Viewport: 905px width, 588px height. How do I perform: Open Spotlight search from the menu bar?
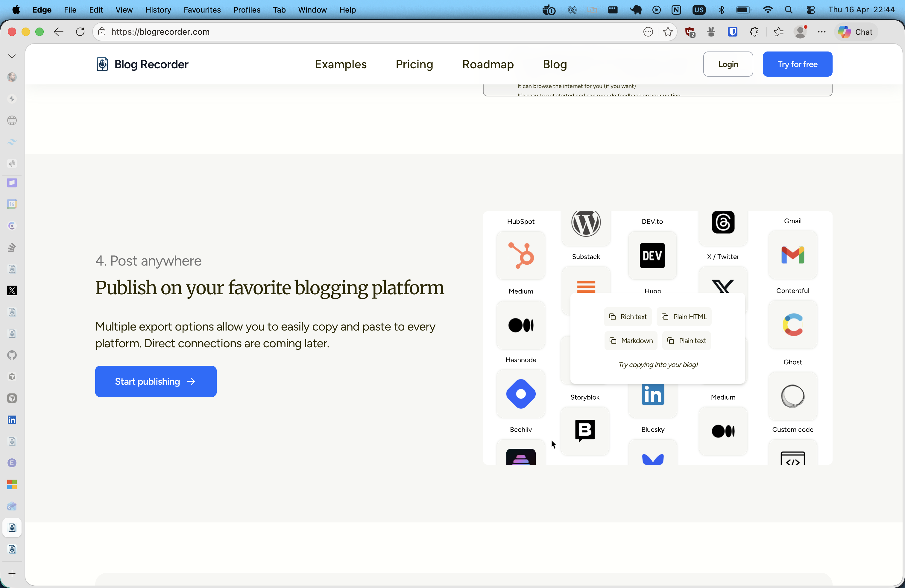click(x=789, y=10)
